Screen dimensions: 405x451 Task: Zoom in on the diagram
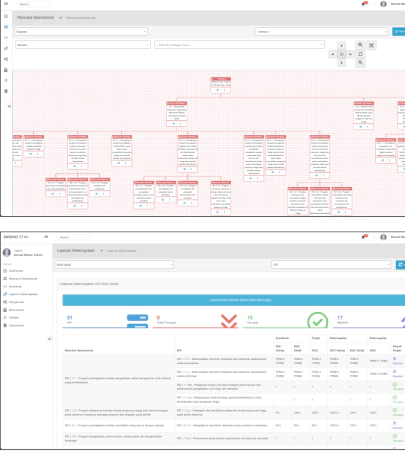(x=360, y=45)
